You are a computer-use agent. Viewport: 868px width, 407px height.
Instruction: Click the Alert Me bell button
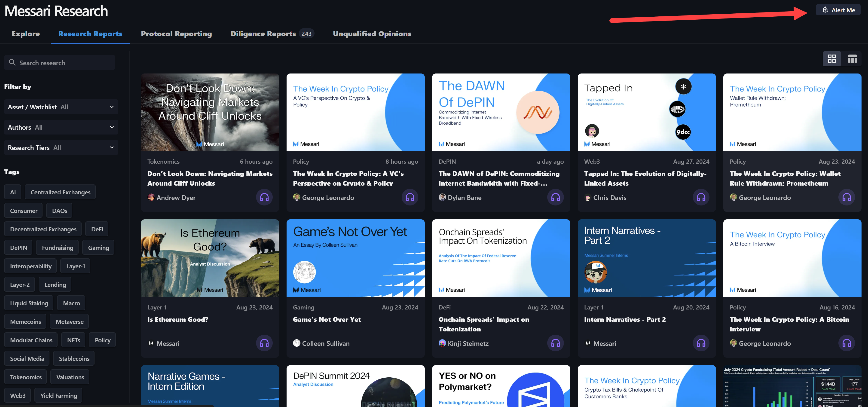coord(838,10)
